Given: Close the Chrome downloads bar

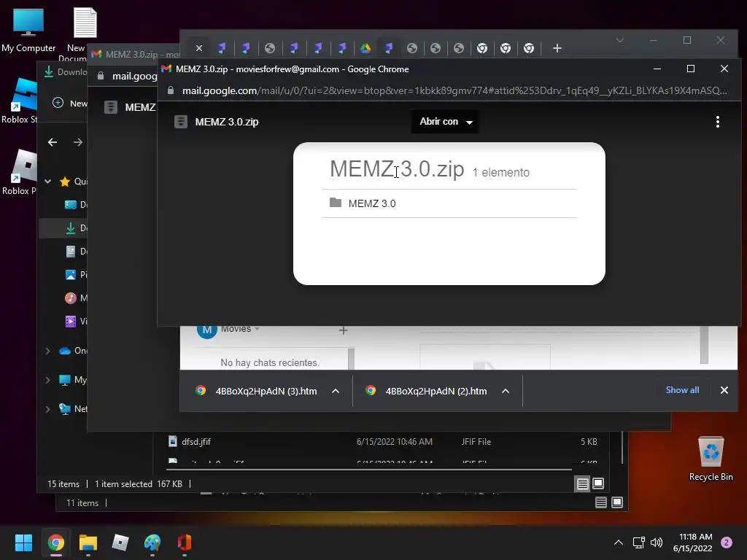Looking at the screenshot, I should 724,390.
